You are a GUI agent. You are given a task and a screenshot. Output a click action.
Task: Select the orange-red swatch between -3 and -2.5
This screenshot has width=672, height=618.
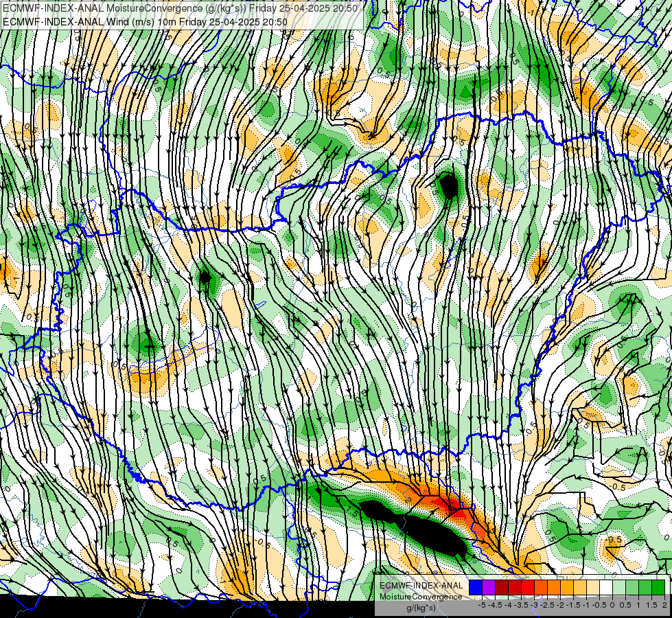coord(541,587)
